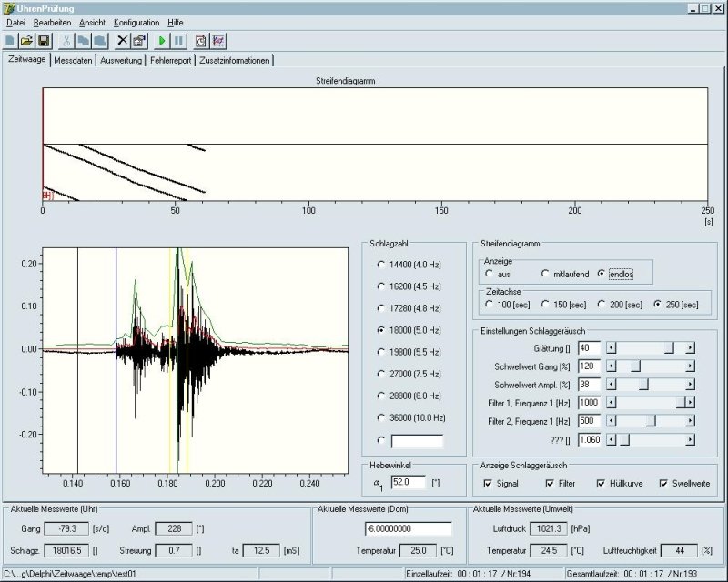This screenshot has height=582, width=728.
Task: Click the new file toolbar icon
Action: click(10, 41)
